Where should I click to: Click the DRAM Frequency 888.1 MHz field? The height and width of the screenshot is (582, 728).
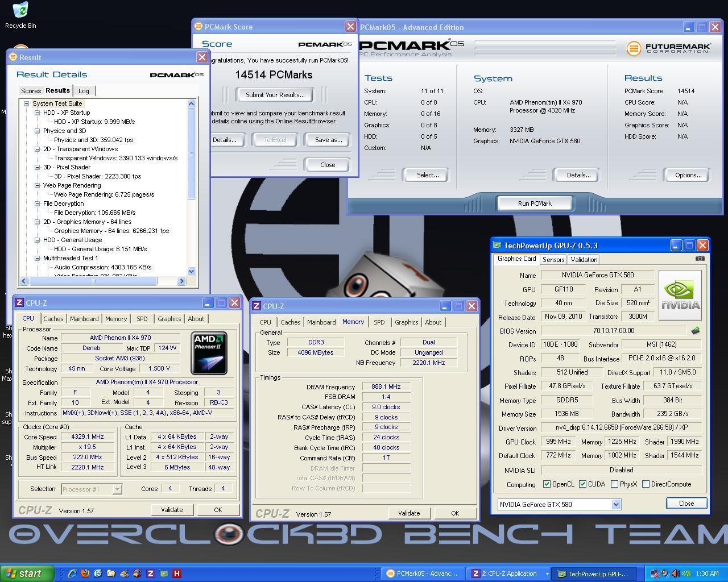point(386,386)
